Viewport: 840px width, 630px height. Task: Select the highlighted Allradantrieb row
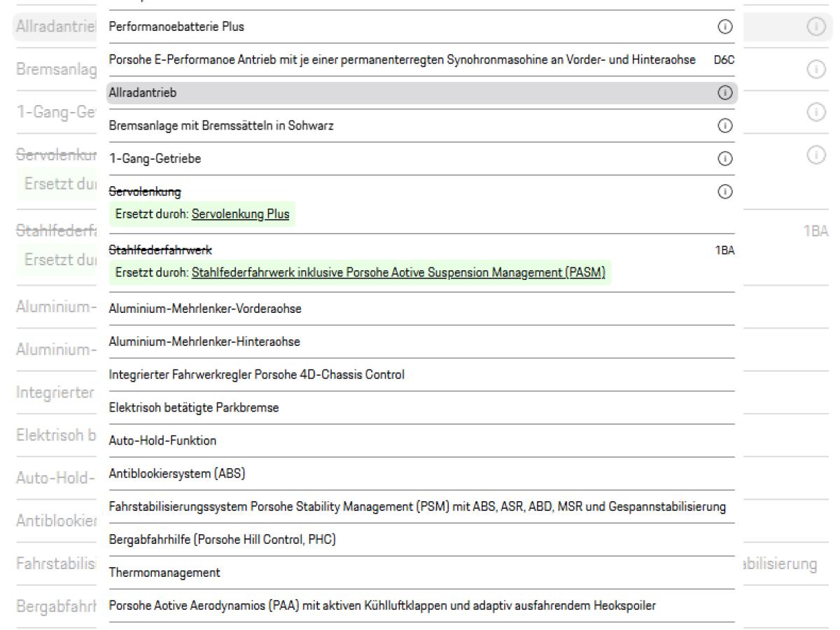click(421, 92)
